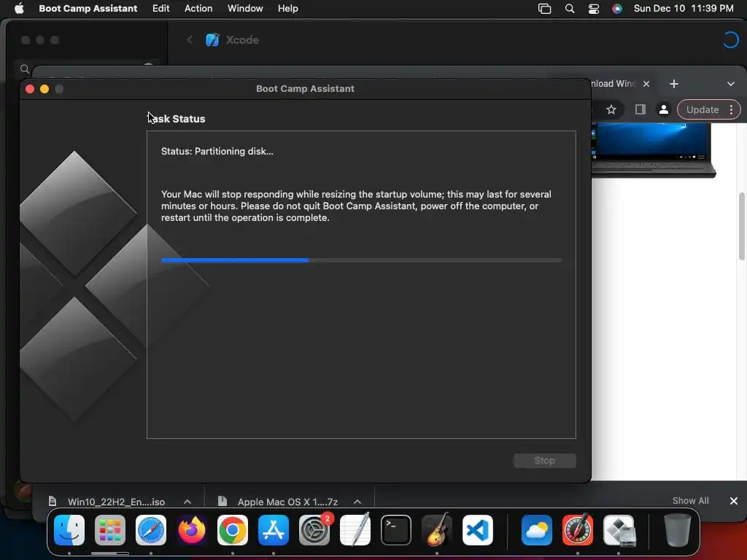Image resolution: width=747 pixels, height=560 pixels.
Task: Open GarageBand from the Dock
Action: (436, 530)
